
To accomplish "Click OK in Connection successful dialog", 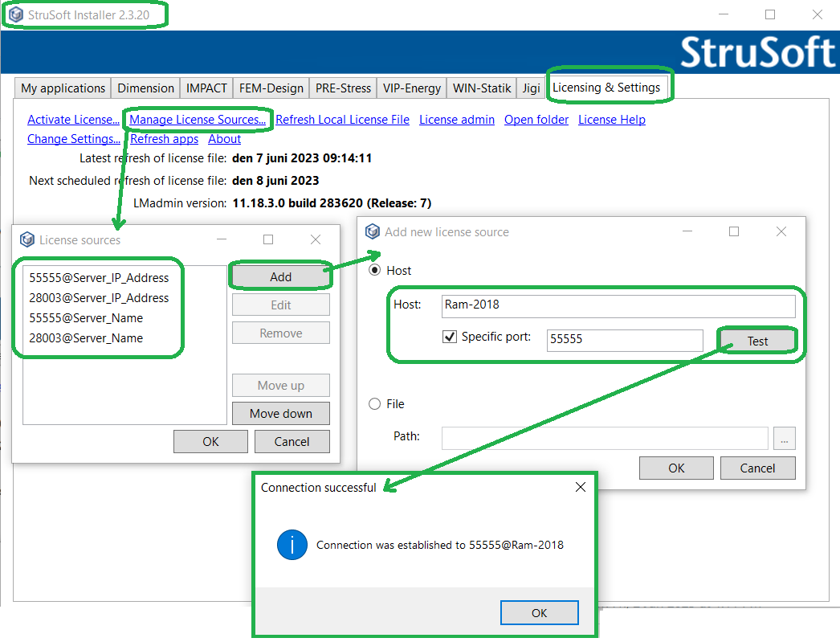I will click(x=540, y=612).
